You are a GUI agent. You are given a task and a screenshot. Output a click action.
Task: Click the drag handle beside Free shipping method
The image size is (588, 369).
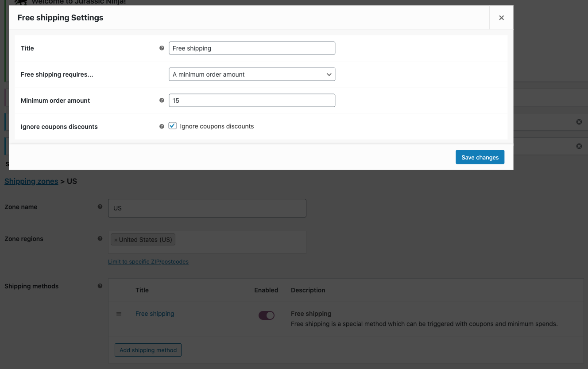click(119, 313)
